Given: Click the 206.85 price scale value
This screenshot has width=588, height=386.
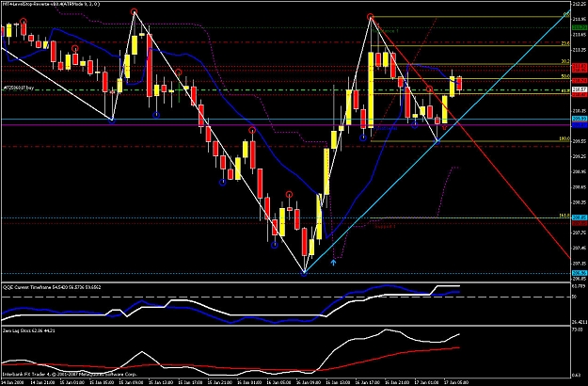Looking at the screenshot, I should click(580, 279).
